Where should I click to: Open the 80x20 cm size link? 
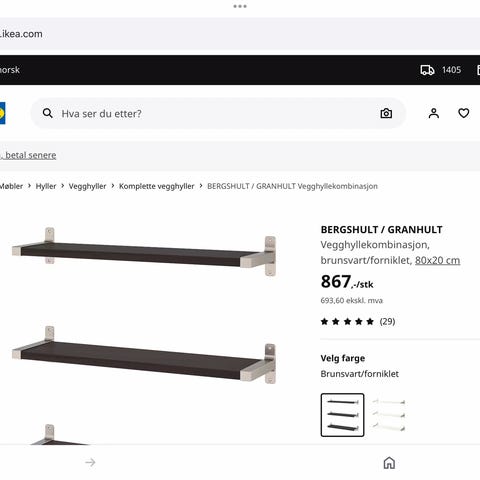tap(437, 260)
